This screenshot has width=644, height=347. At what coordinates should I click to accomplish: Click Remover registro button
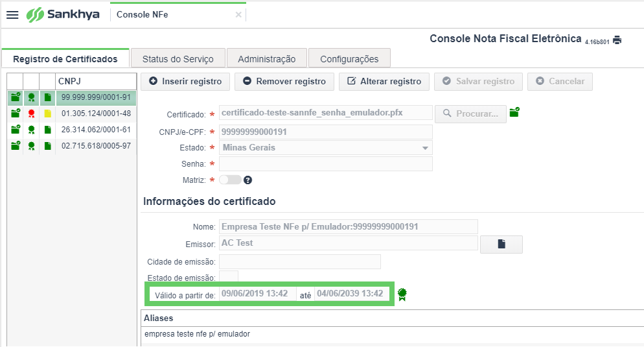284,82
